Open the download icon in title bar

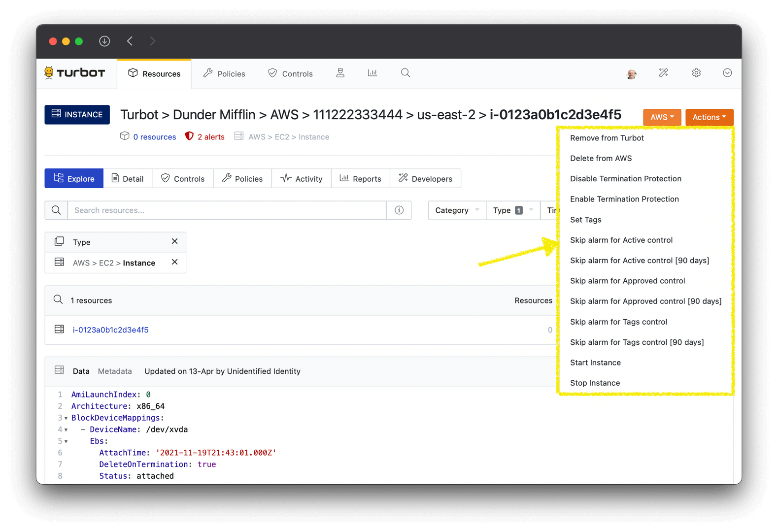[x=104, y=41]
